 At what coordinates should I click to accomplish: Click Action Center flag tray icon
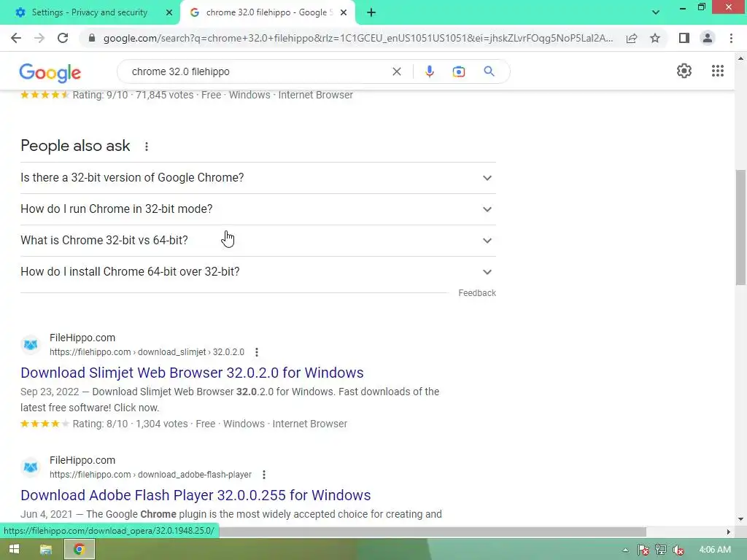click(643, 550)
